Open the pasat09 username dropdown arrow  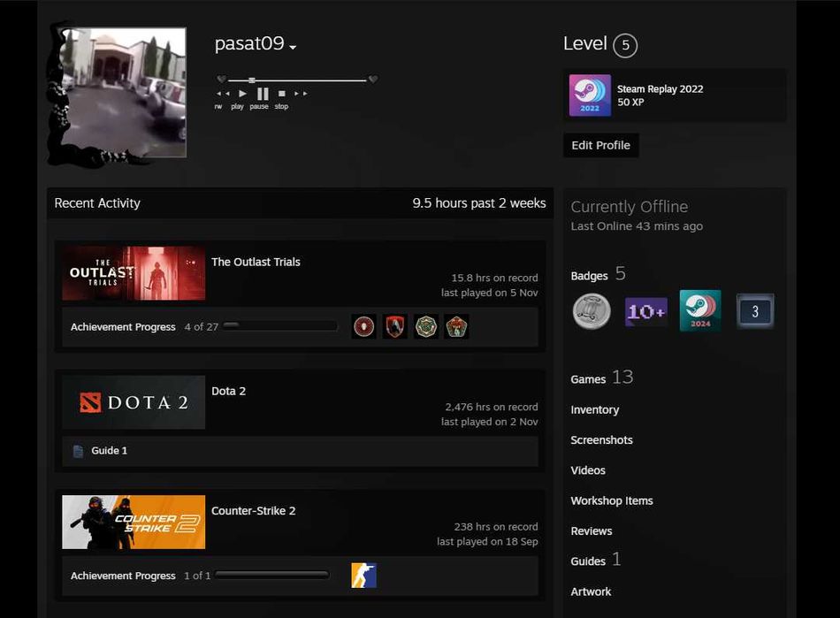point(293,48)
